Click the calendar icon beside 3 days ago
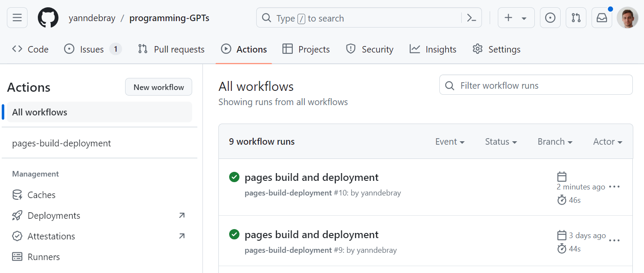644x273 pixels. (562, 235)
